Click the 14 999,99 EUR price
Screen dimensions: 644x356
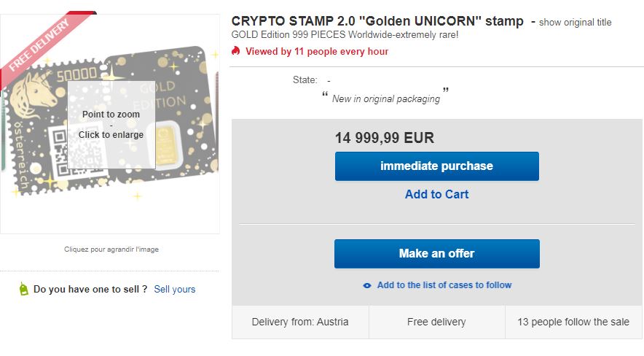(x=385, y=138)
